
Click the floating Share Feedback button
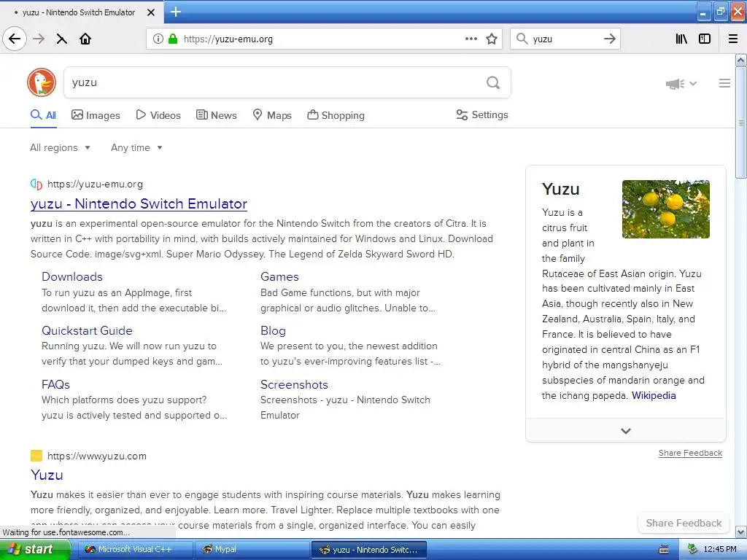coord(684,523)
